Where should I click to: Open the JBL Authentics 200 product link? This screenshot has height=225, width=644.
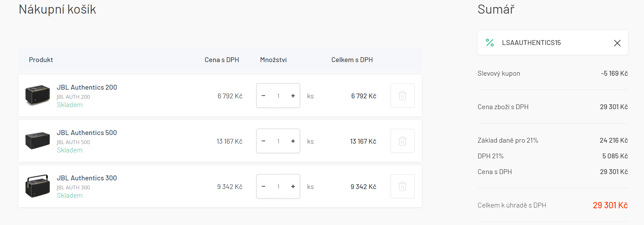click(87, 87)
